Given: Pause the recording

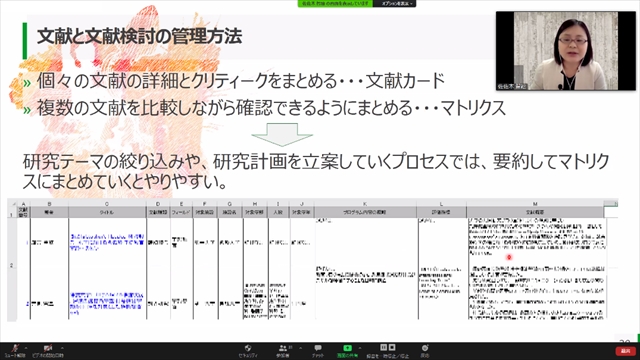Looking at the screenshot, I should (x=383, y=347).
